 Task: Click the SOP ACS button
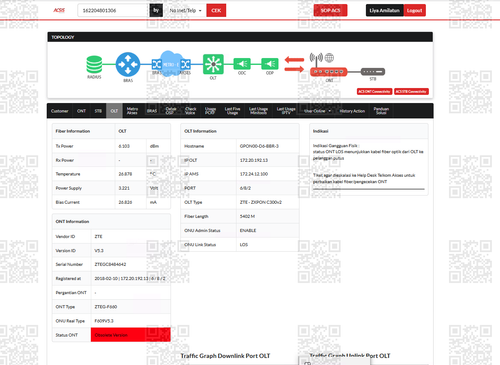330,10
